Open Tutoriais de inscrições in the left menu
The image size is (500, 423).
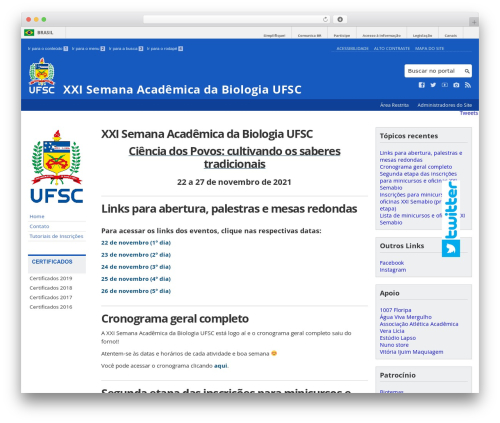(x=56, y=236)
